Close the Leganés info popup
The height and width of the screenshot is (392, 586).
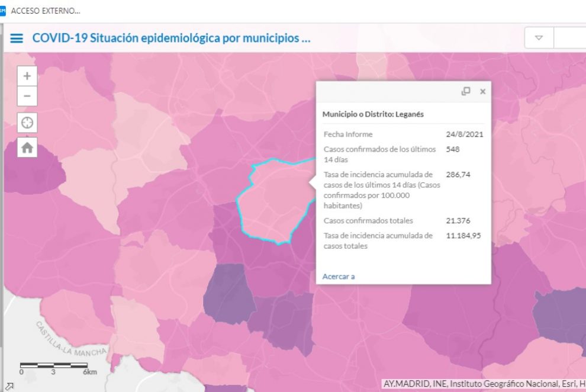tap(482, 91)
